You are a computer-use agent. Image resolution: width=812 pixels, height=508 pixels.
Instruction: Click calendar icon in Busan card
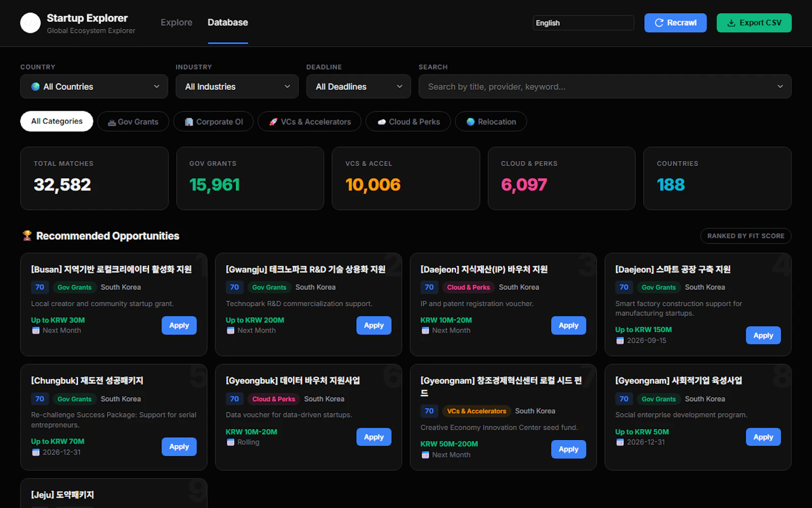pos(36,331)
